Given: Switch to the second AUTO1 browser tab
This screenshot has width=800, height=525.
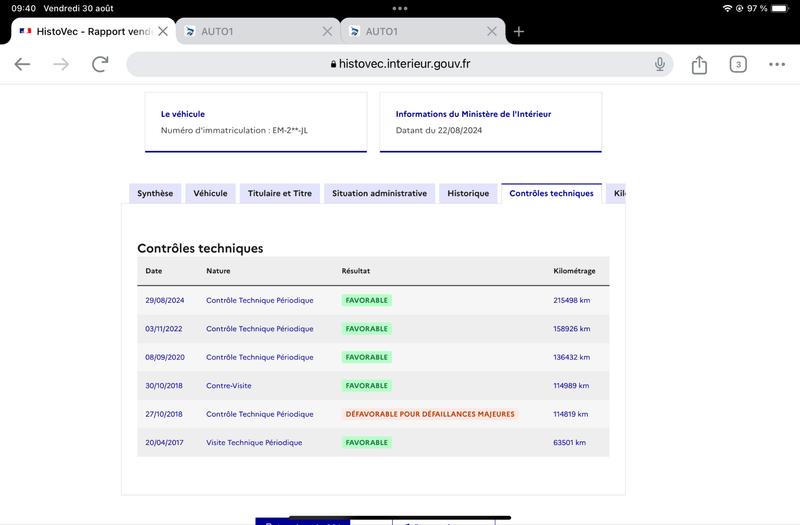Looking at the screenshot, I should (415, 32).
